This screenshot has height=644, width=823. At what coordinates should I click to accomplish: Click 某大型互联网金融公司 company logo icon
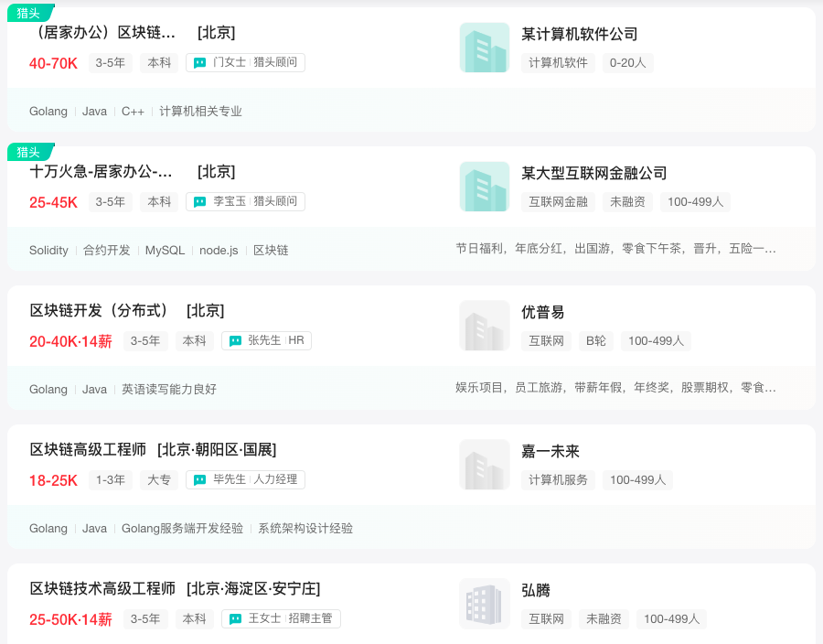[x=484, y=187]
